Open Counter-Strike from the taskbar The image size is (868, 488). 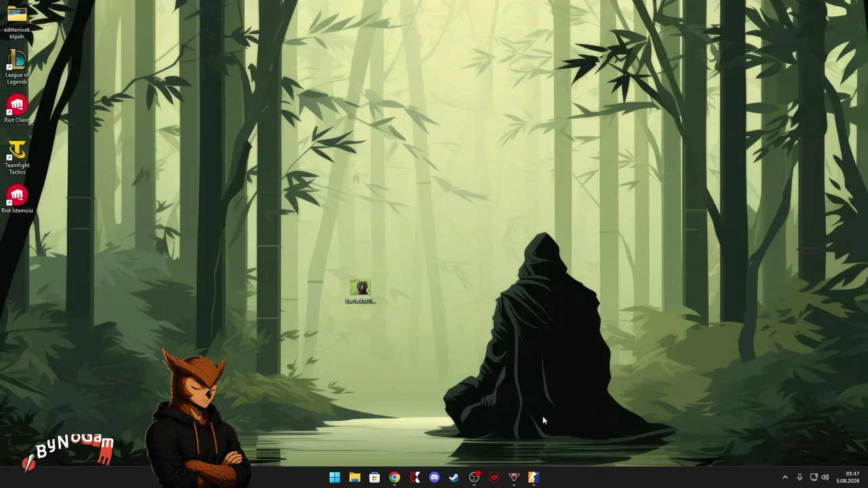(x=534, y=478)
